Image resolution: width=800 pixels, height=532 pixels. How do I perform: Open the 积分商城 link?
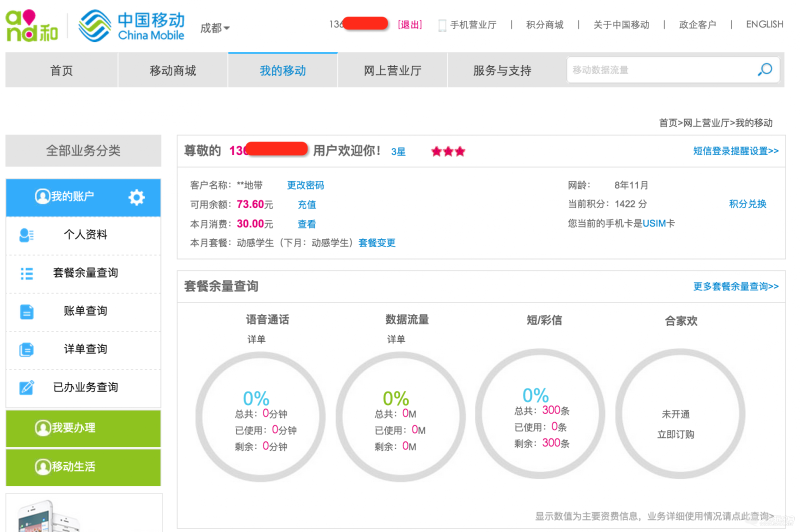coord(544,24)
